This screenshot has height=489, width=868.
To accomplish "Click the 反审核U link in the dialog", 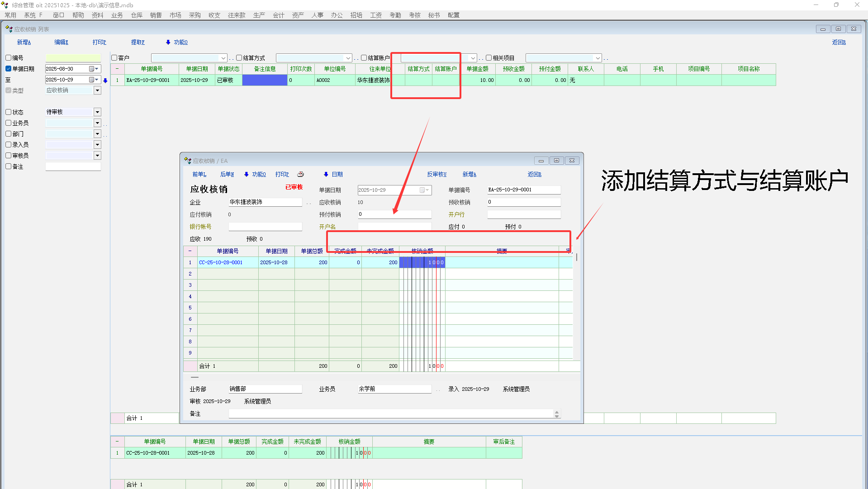I will [x=436, y=174].
